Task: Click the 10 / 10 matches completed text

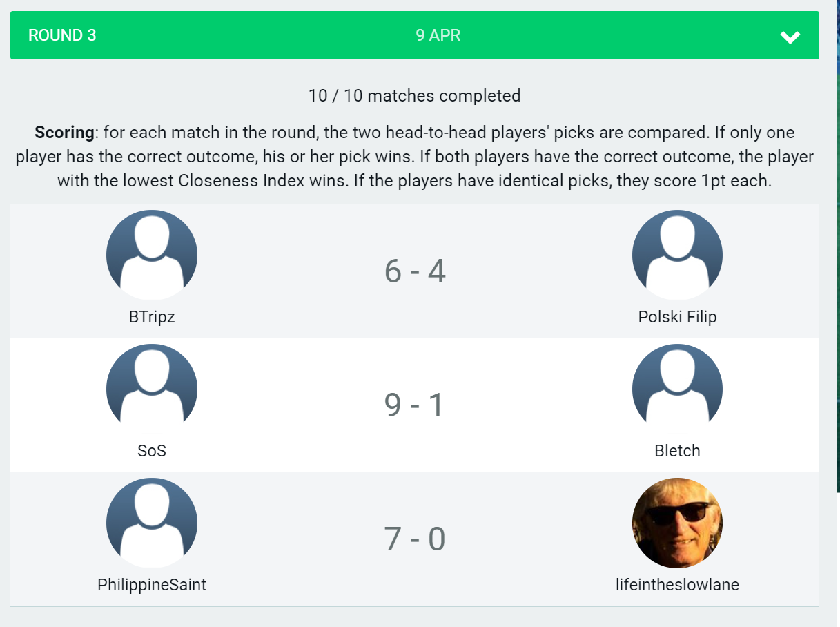Action: click(414, 95)
